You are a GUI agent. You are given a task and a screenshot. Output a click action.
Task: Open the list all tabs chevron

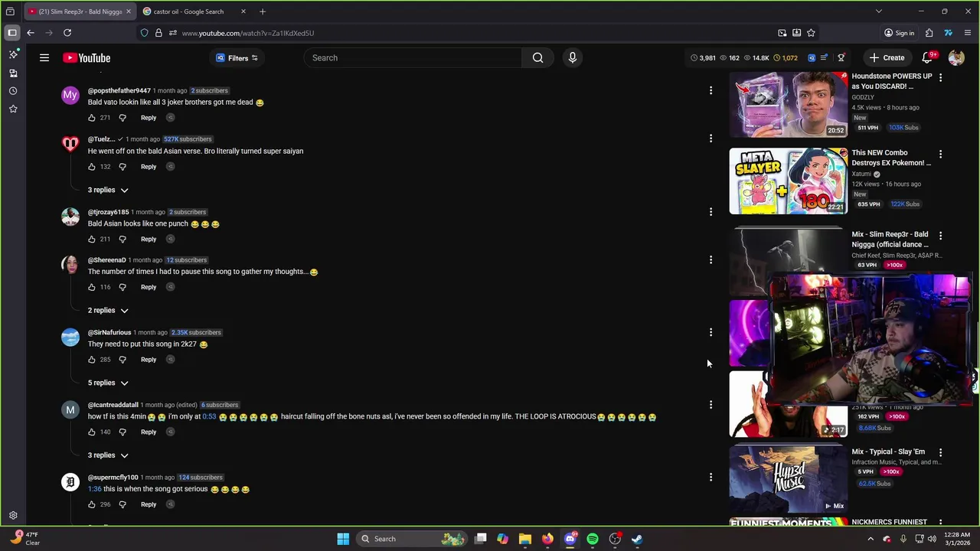[x=878, y=11]
